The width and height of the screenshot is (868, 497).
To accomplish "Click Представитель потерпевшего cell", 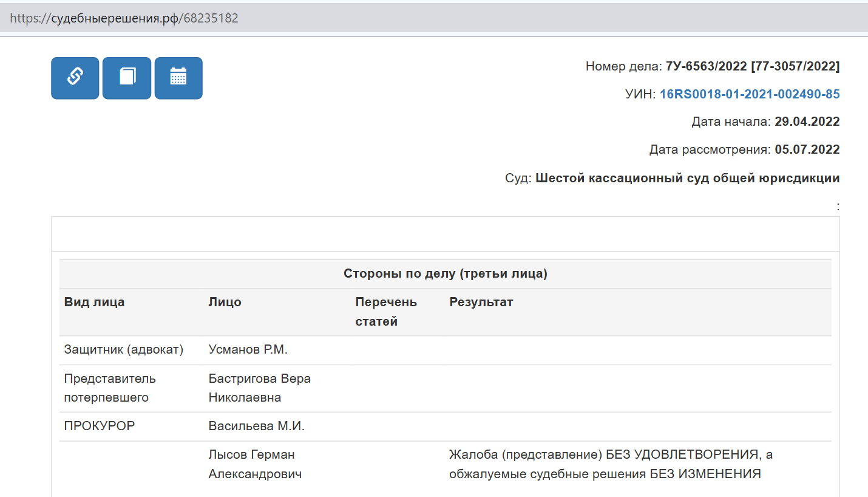I will [x=110, y=388].
